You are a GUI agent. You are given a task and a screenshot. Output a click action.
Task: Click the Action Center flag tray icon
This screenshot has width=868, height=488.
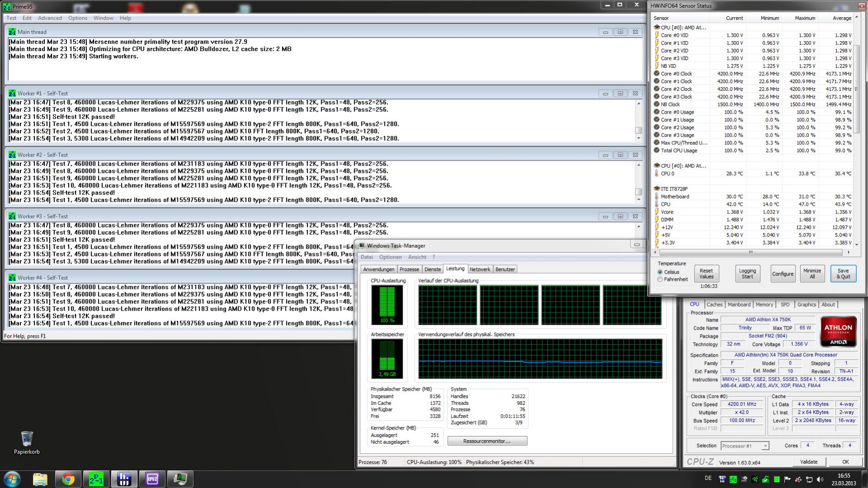(x=787, y=479)
